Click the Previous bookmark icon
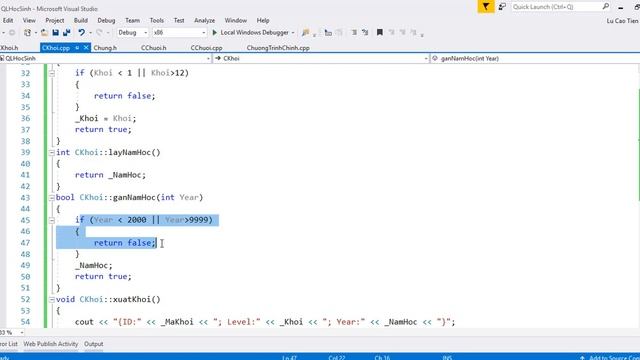The width and height of the screenshot is (640, 360). pos(391,33)
